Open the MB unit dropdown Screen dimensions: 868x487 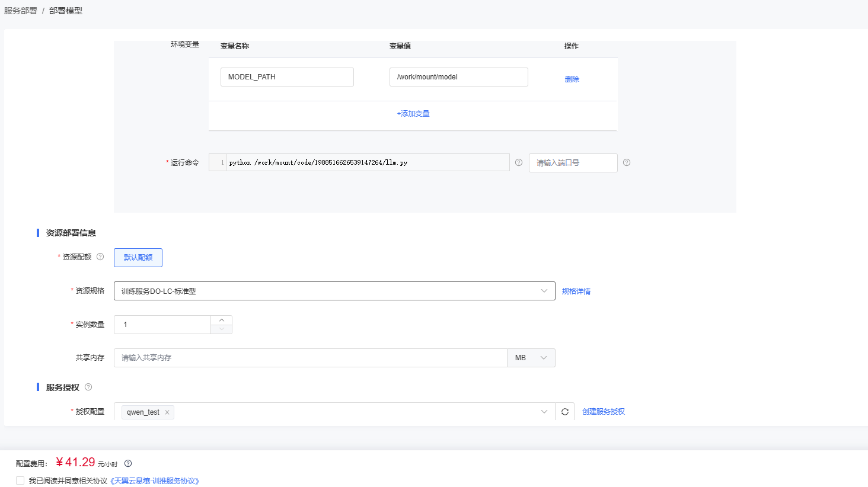point(531,358)
